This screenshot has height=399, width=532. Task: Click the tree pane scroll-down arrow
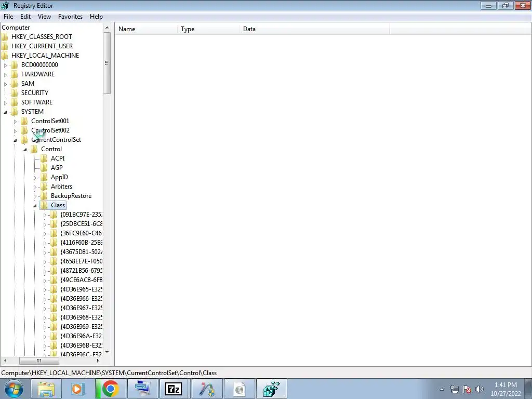pyautogui.click(x=107, y=353)
